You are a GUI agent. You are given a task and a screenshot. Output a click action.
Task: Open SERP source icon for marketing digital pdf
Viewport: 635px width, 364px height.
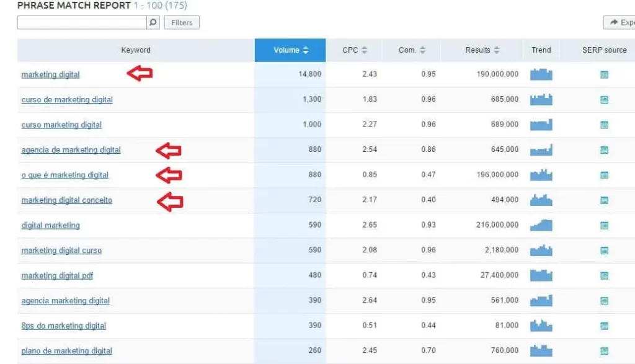coord(604,275)
